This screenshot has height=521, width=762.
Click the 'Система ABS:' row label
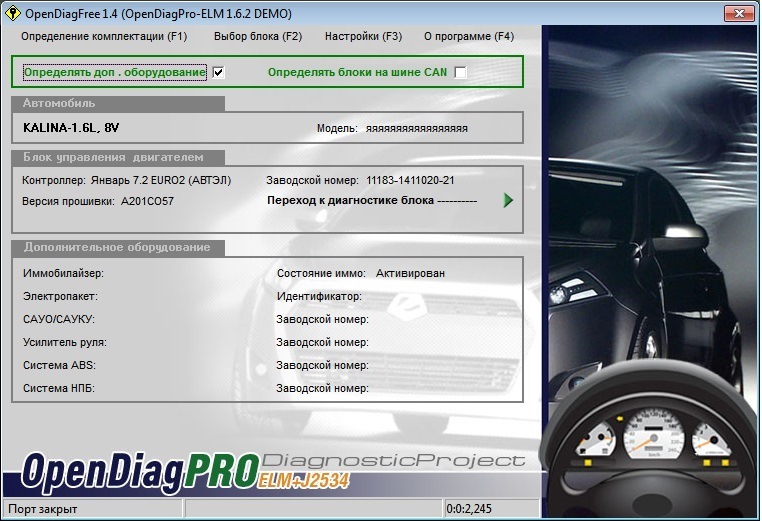(x=59, y=365)
